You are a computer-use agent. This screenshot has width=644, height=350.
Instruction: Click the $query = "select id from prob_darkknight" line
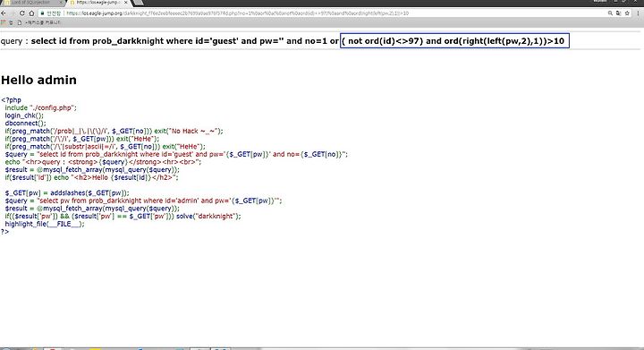tap(176, 155)
